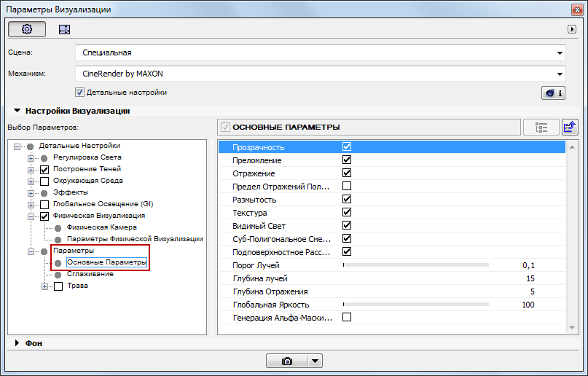Enable the Предел Отражений Пол... checkbox

[x=347, y=186]
